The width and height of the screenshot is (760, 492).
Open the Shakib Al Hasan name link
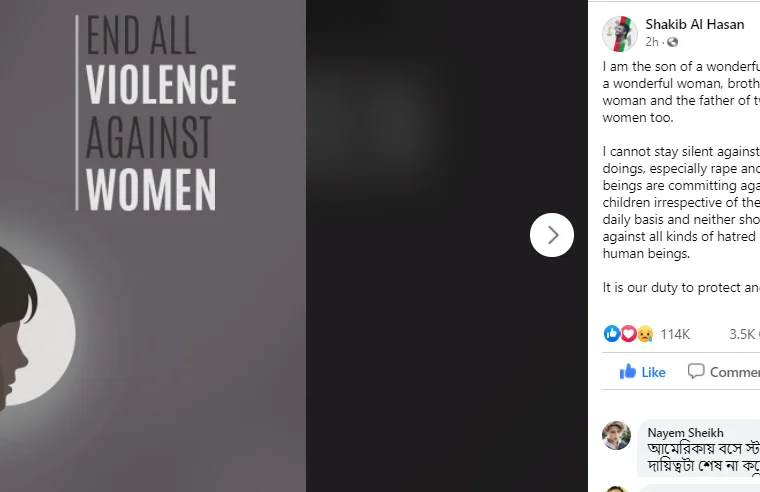click(695, 24)
